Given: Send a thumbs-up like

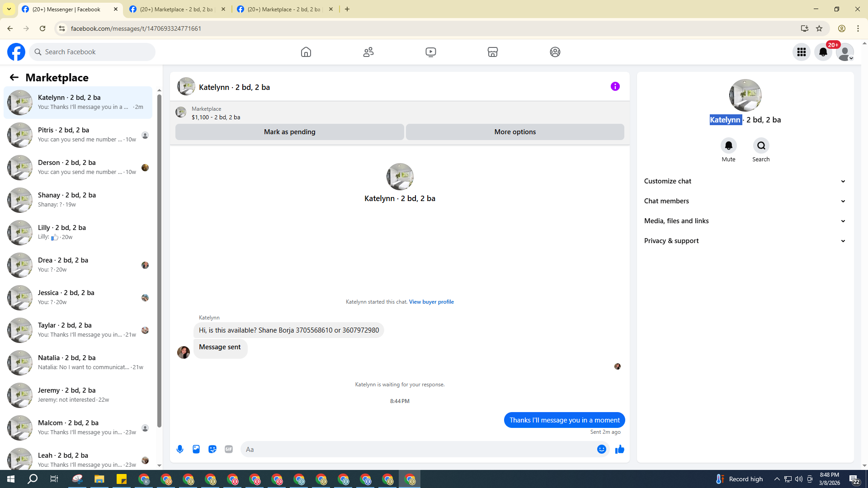Looking at the screenshot, I should coord(620,449).
